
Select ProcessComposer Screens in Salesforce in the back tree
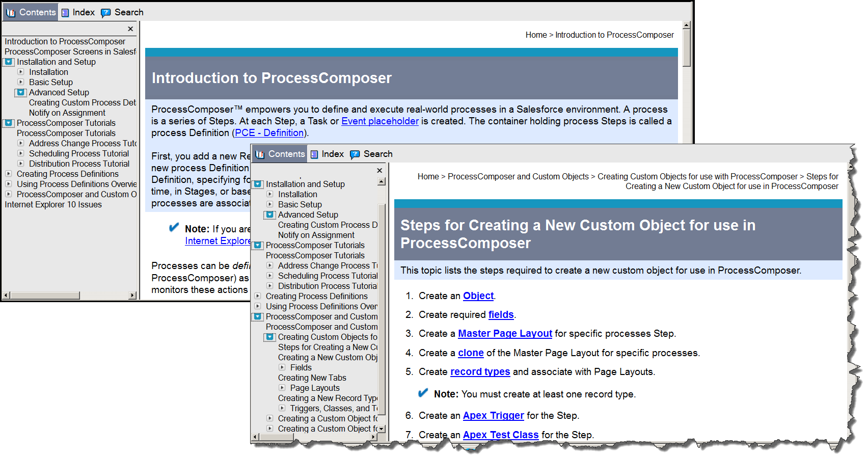(70, 51)
